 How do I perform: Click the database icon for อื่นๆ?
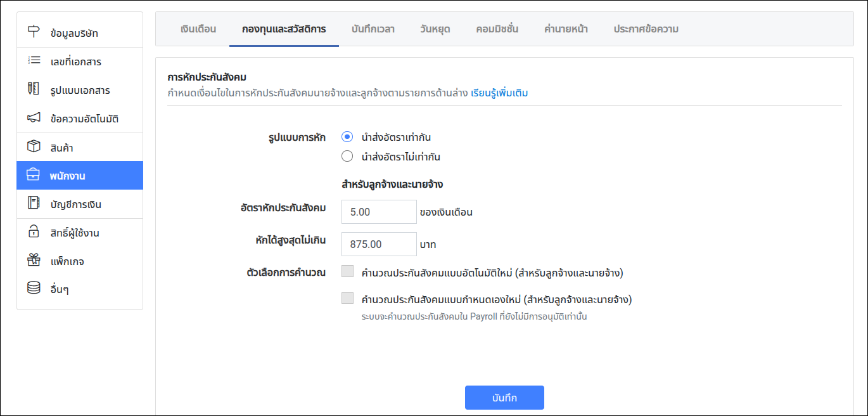tap(34, 289)
